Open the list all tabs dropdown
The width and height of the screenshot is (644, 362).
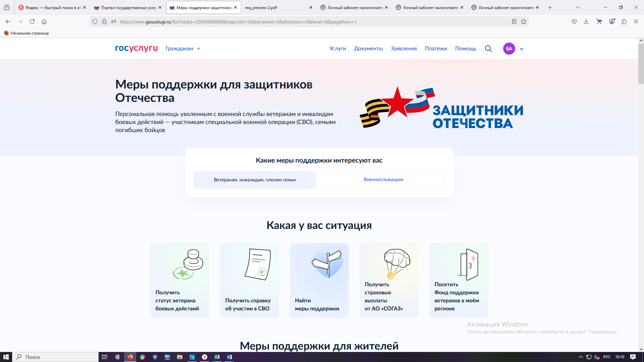point(578,7)
